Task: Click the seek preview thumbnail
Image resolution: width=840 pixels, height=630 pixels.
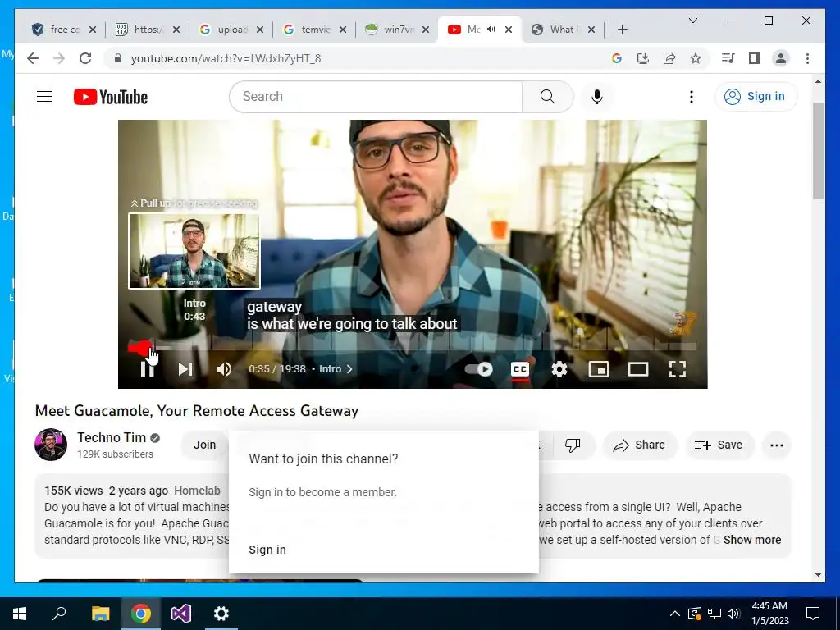Action: [x=194, y=251]
